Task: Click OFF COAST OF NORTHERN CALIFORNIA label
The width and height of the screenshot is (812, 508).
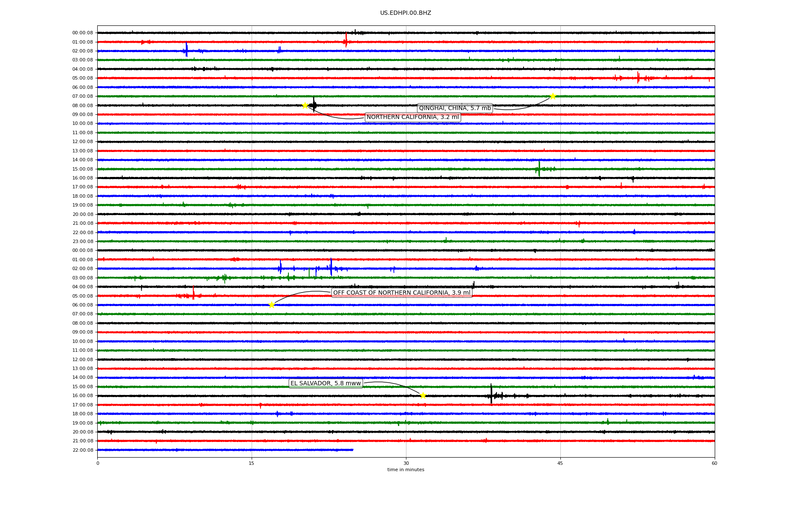Action: click(401, 293)
